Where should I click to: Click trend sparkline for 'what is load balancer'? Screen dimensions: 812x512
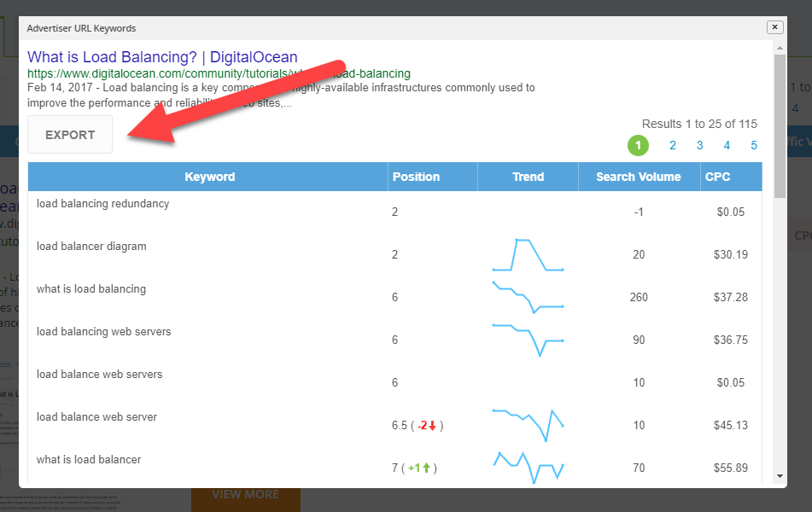pyautogui.click(x=528, y=468)
